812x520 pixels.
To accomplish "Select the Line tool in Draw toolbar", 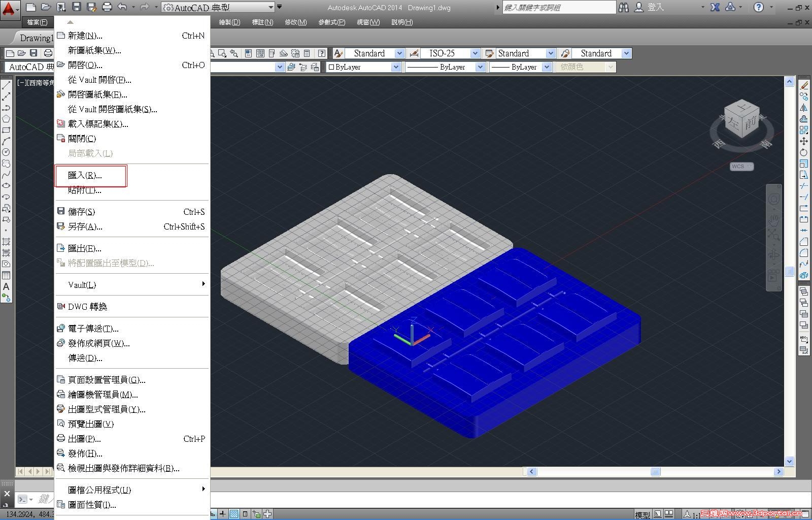I will pos(7,85).
